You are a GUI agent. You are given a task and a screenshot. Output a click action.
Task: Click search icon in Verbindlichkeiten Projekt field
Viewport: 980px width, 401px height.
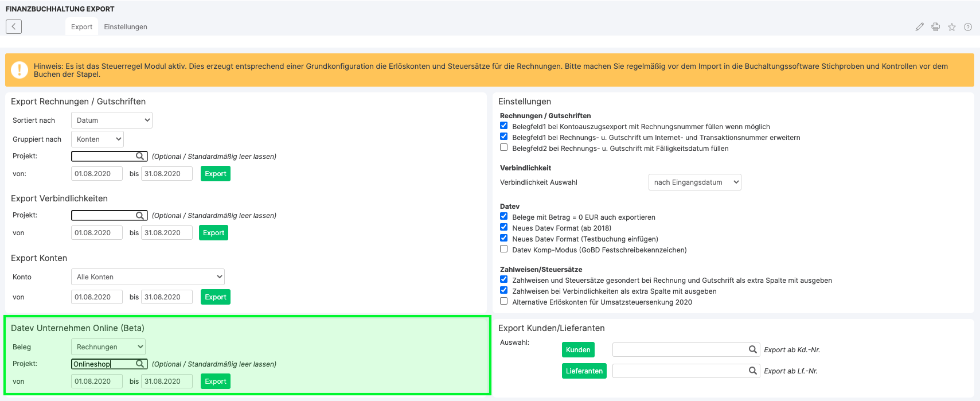(x=140, y=215)
